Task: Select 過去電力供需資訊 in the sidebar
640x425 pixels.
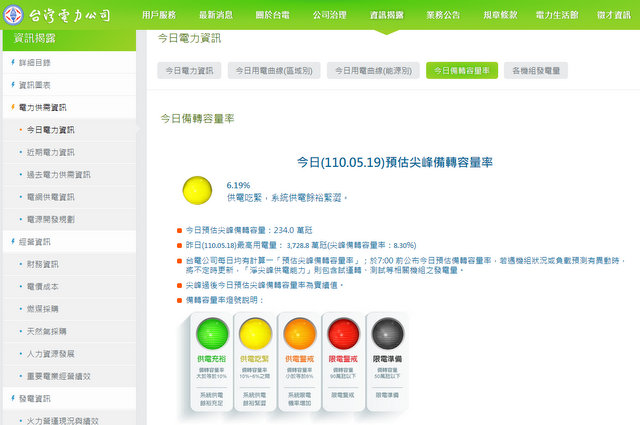Action: [69, 175]
